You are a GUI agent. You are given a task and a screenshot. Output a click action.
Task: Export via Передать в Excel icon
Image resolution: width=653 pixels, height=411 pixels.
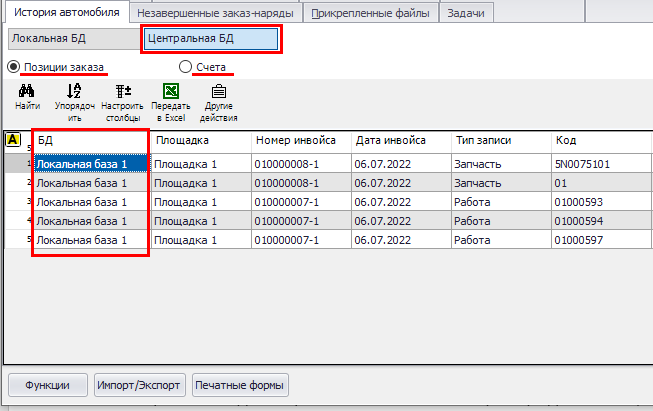[x=171, y=91]
